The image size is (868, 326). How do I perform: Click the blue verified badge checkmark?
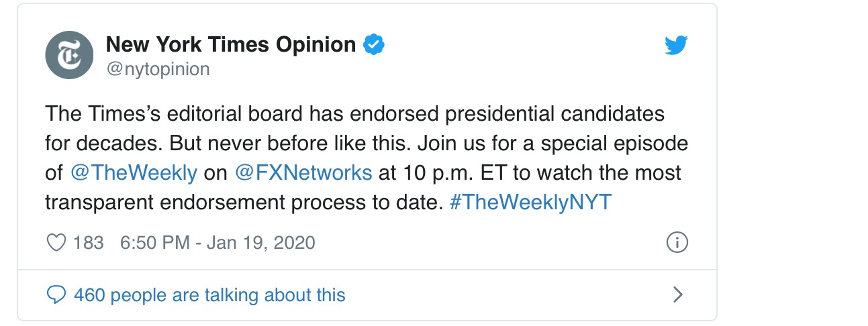coord(373,45)
